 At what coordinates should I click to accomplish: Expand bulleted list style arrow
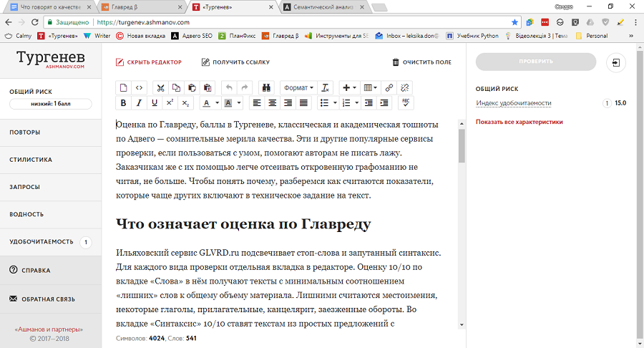click(x=335, y=103)
